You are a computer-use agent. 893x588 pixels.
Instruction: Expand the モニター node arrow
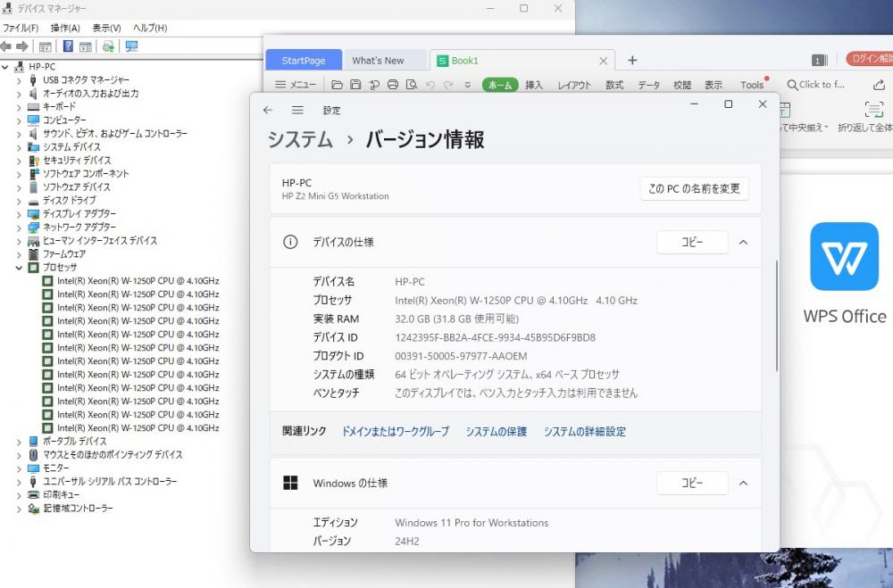click(19, 468)
